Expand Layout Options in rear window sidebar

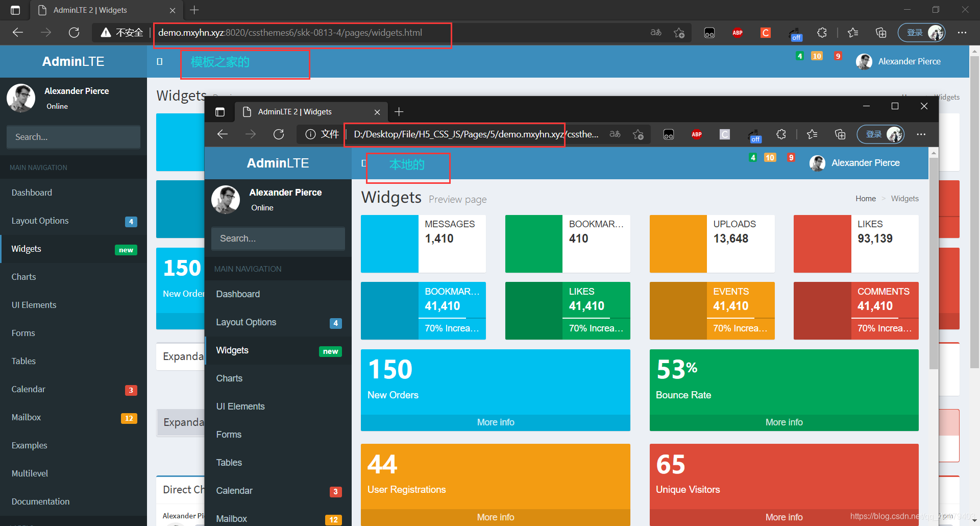73,221
